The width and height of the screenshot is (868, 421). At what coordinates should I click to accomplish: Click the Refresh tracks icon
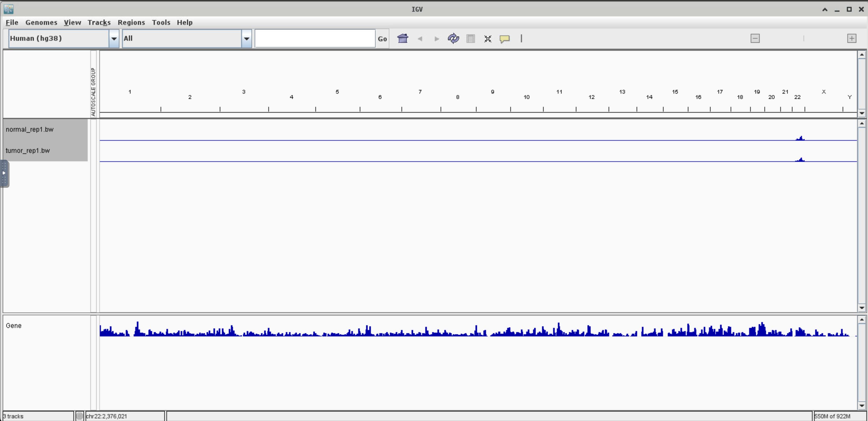453,38
